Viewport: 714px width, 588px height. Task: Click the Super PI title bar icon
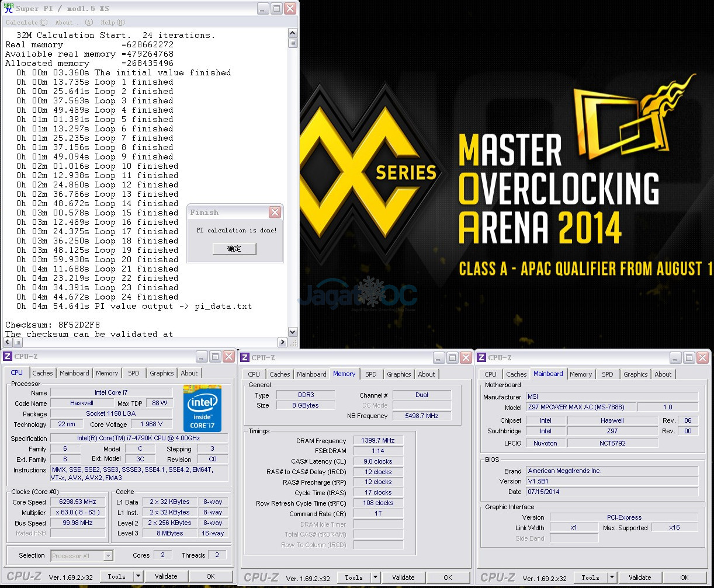(x=8, y=8)
